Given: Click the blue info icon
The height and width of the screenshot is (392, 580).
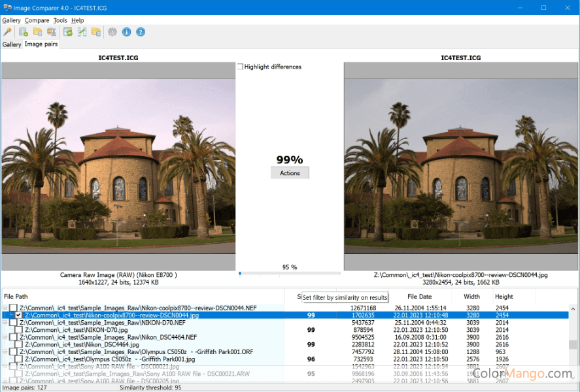Looking at the screenshot, I should (x=127, y=32).
